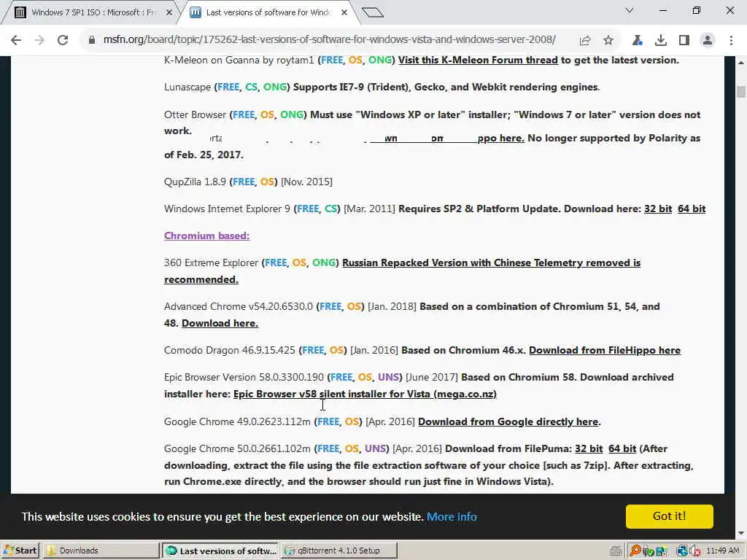This screenshot has width=747, height=560.
Task: Click the browser forward arrow
Action: pyautogui.click(x=39, y=40)
